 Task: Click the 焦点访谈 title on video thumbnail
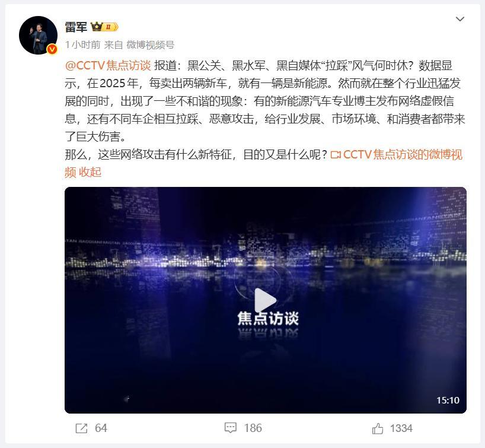pyautogui.click(x=268, y=319)
